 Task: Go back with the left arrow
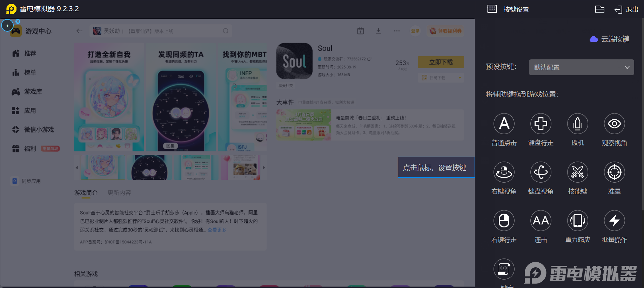click(x=79, y=31)
